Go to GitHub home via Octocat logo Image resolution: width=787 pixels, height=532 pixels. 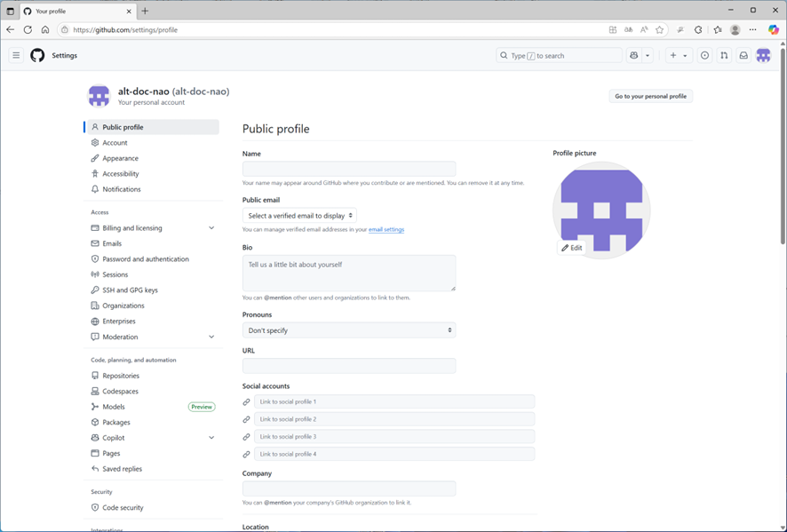tap(37, 55)
